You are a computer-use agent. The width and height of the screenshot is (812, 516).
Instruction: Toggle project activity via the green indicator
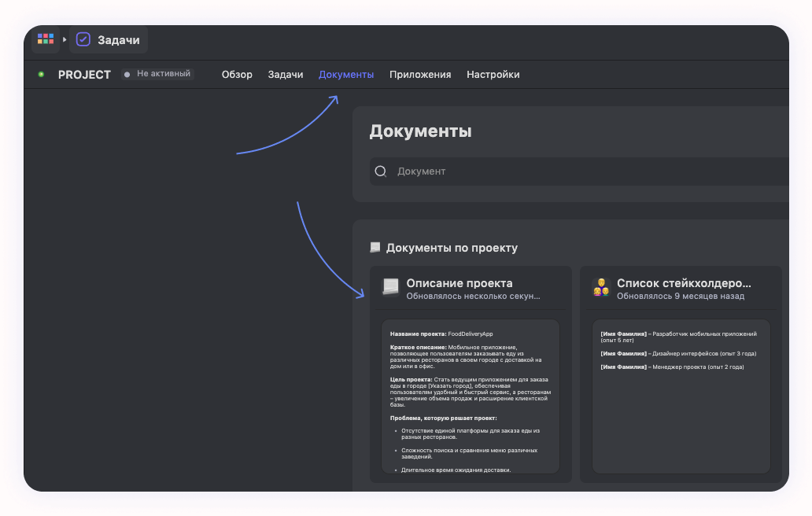(x=40, y=74)
